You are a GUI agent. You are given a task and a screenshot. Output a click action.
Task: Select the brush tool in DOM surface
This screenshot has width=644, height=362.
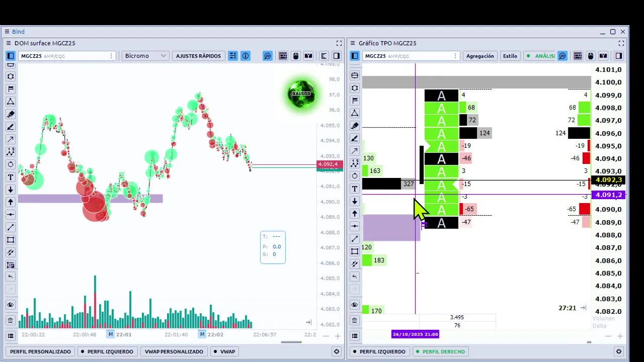[x=10, y=127]
